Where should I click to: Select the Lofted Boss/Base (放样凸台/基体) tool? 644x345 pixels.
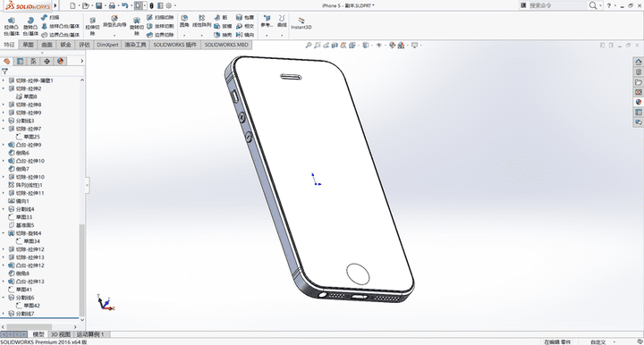(x=61, y=26)
